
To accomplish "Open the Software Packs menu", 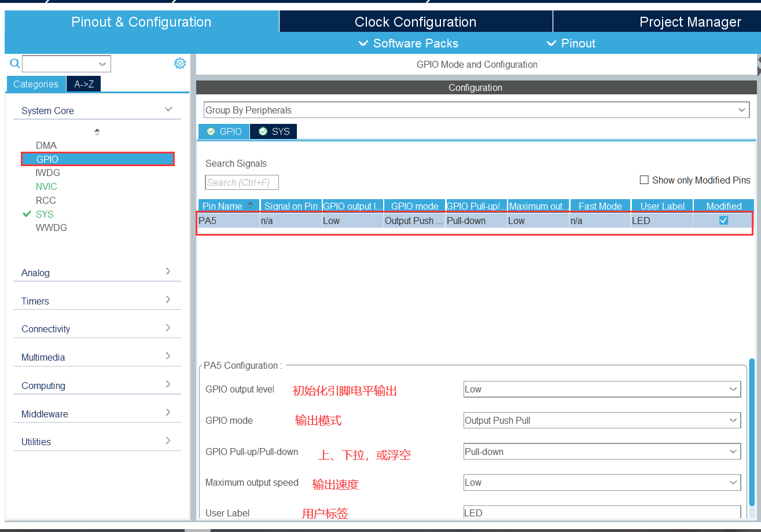I will 409,43.
